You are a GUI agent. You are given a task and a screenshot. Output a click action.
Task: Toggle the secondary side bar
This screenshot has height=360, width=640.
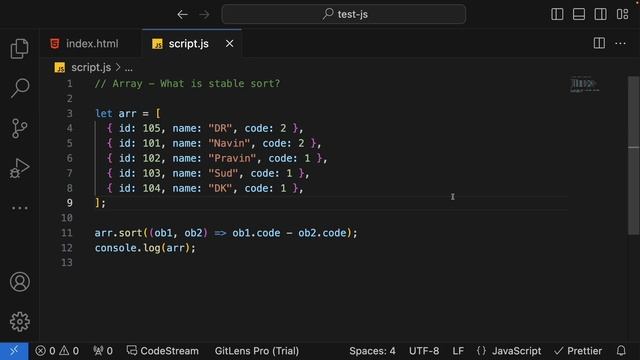click(x=600, y=14)
